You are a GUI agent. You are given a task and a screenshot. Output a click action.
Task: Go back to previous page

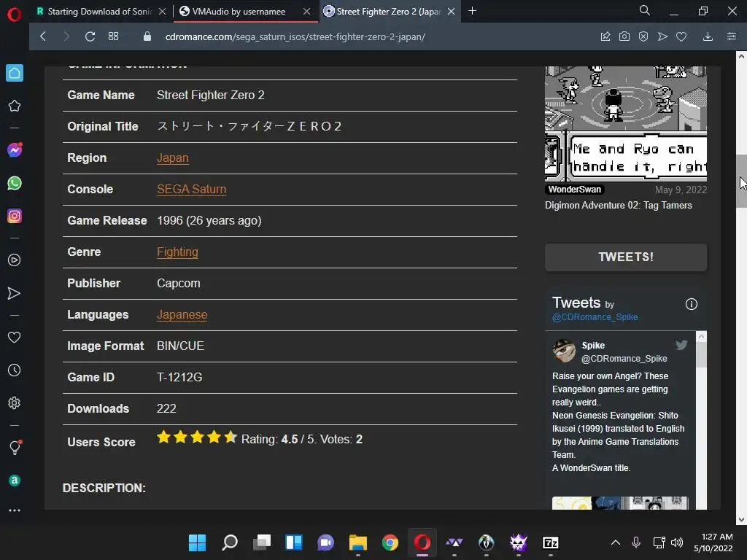(x=43, y=36)
